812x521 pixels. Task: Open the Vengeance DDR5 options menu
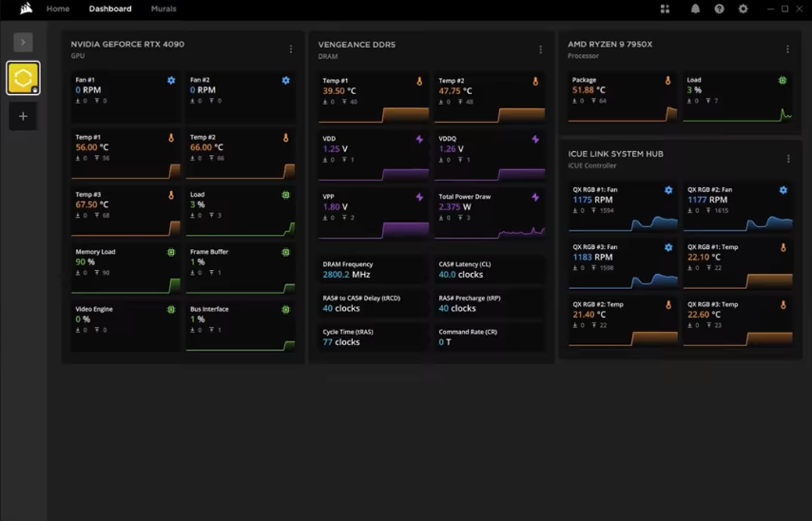click(540, 49)
